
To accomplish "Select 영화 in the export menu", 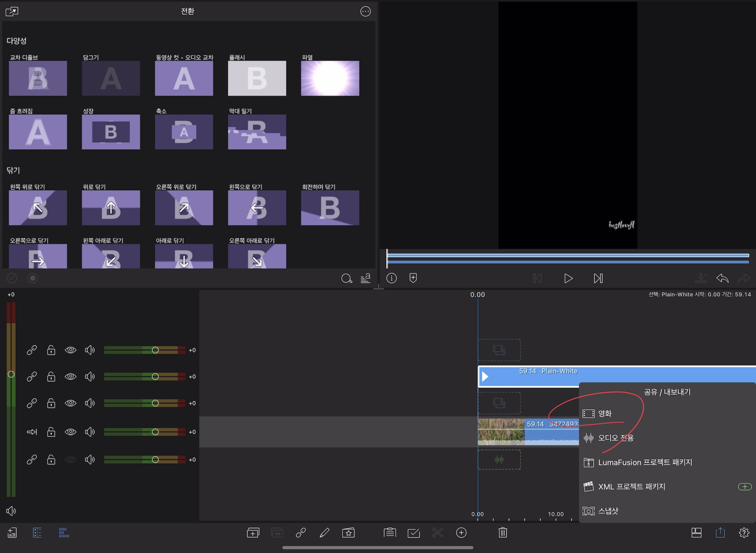I will (x=605, y=414).
